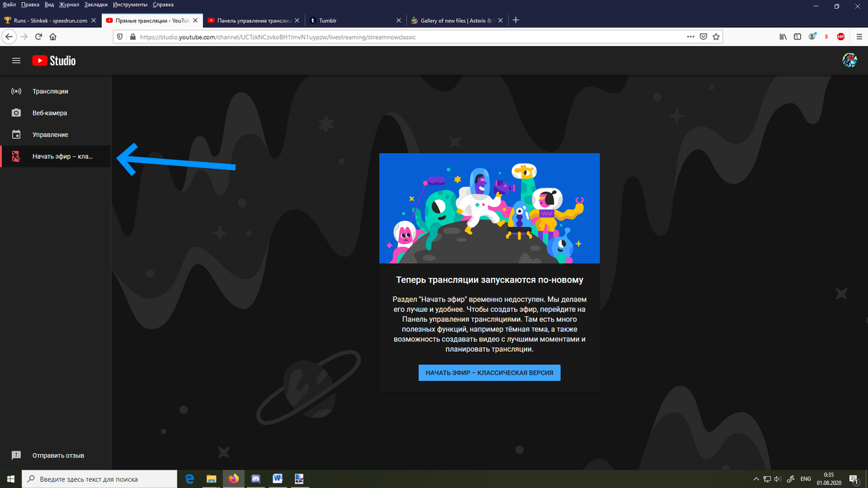Click НАЧАТЬ ЭФИР – КЛАССИЧЕСКАЯ ВЕРСИЯ button
868x488 pixels.
point(490,373)
